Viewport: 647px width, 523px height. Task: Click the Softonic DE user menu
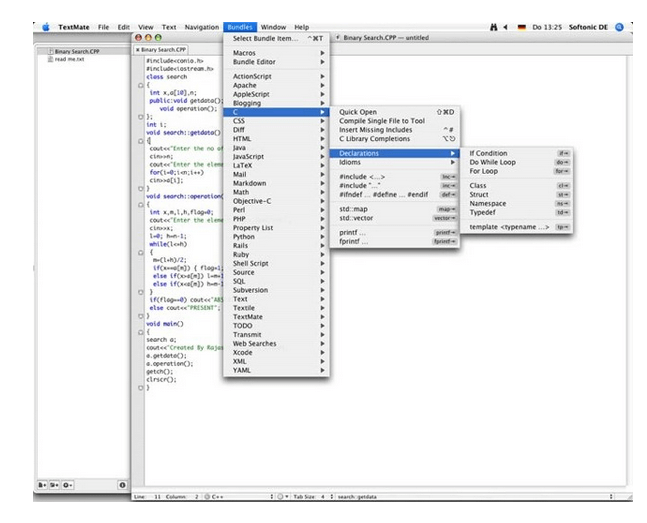[x=588, y=27]
